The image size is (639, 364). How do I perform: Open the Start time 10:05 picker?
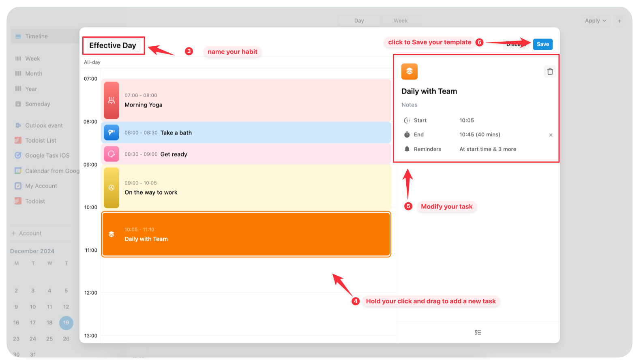coord(467,120)
